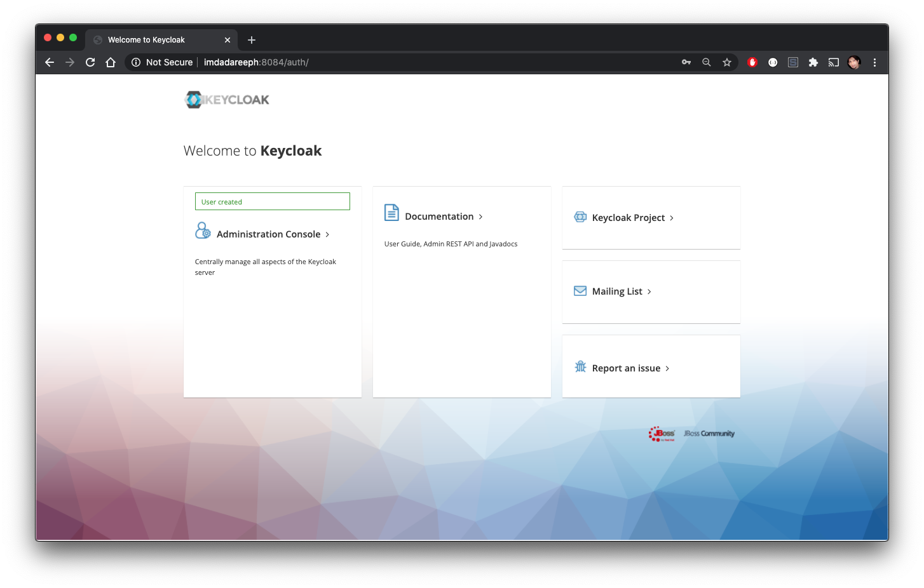Click 'User Guide, Admin REST API' description

(451, 244)
